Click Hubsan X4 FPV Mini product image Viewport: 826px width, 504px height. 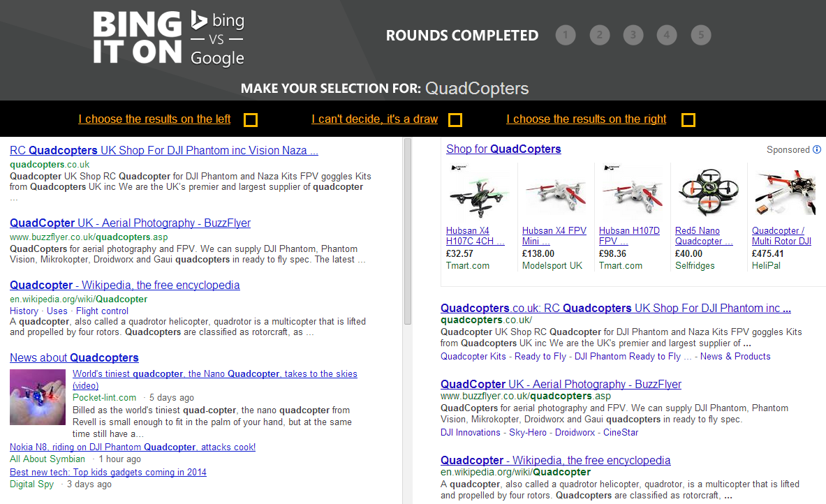coord(556,193)
